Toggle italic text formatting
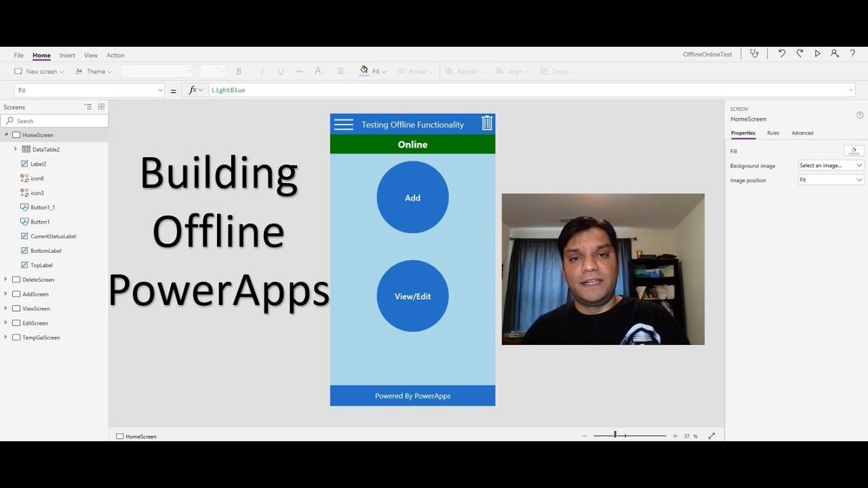The height and width of the screenshot is (488, 868). tap(262, 71)
